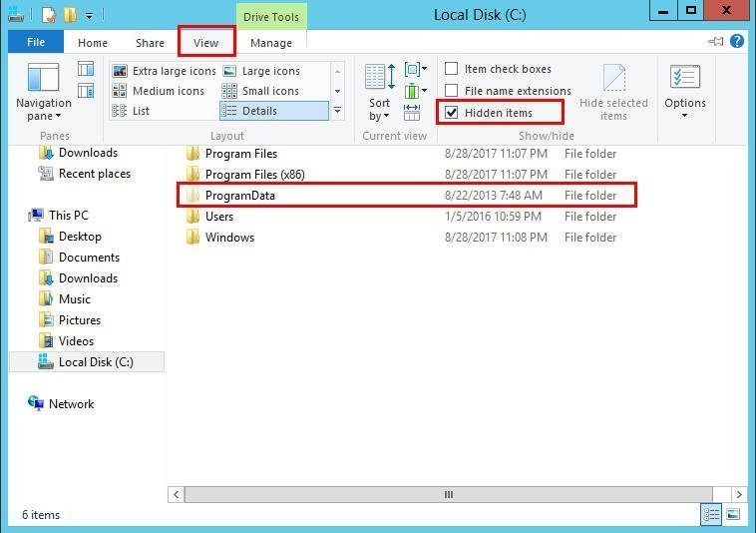The image size is (756, 533).
Task: Toggle the Preview pane icon
Action: [86, 69]
